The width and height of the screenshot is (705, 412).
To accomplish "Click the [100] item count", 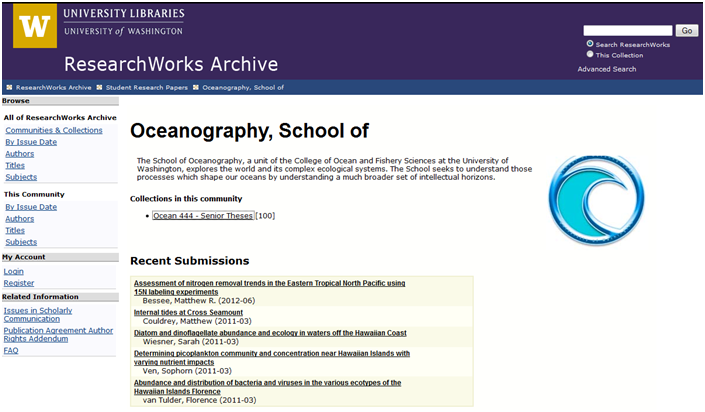I will click(265, 215).
